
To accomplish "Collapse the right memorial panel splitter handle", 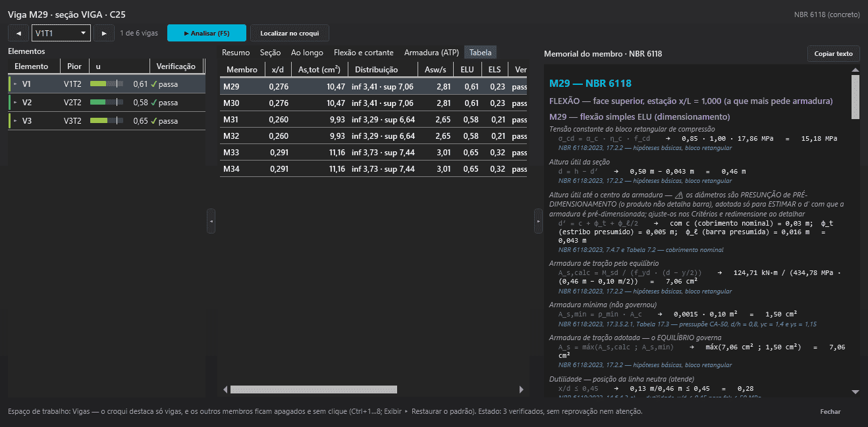I will click(x=537, y=222).
